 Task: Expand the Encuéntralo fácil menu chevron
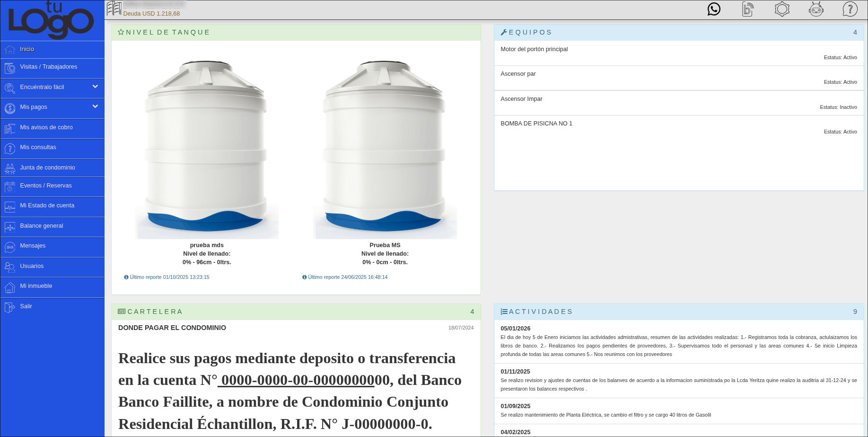point(95,87)
